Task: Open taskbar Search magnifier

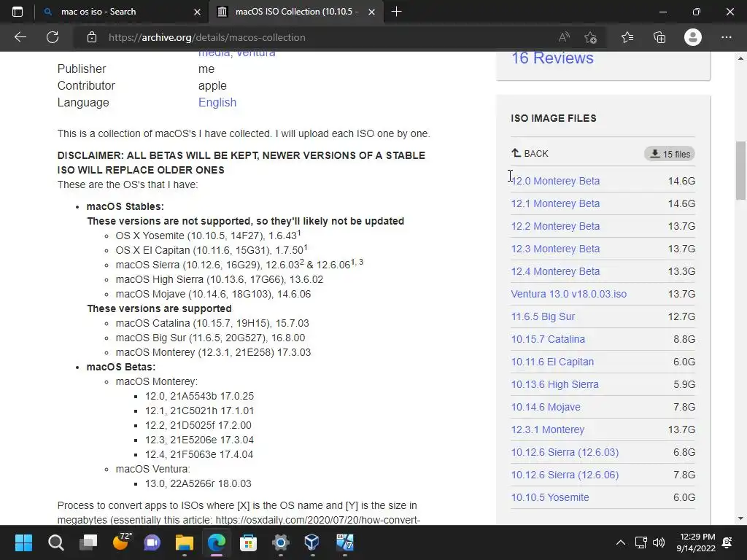Action: click(55, 542)
